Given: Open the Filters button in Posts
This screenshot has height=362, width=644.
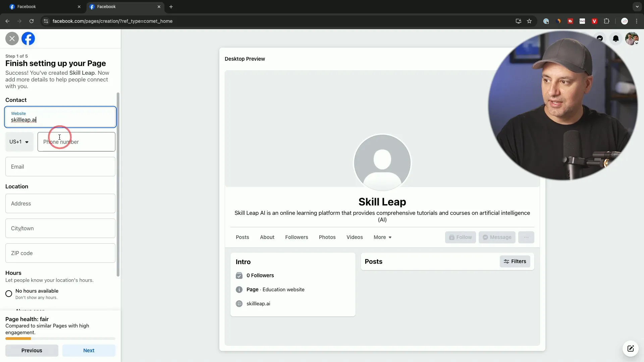Looking at the screenshot, I should click(x=515, y=261).
